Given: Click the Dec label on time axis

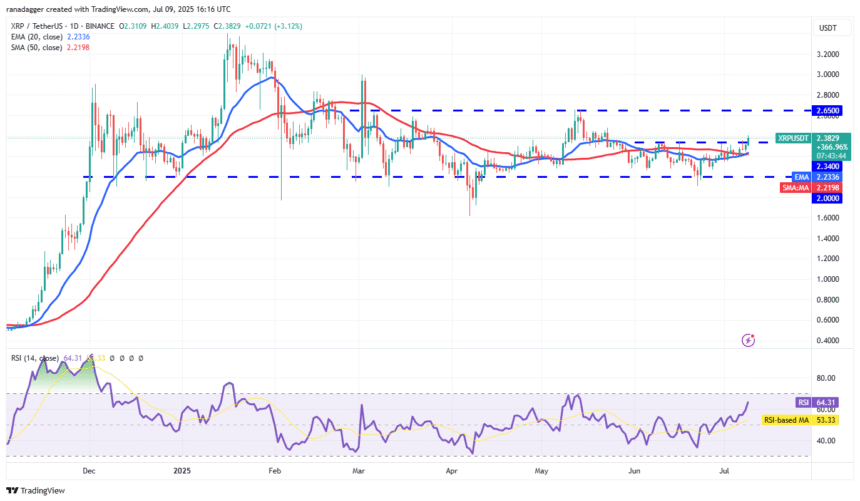Looking at the screenshot, I should point(89,469).
